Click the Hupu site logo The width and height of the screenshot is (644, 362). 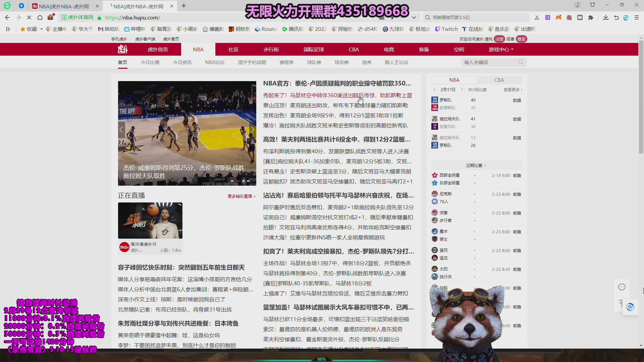[x=123, y=49]
